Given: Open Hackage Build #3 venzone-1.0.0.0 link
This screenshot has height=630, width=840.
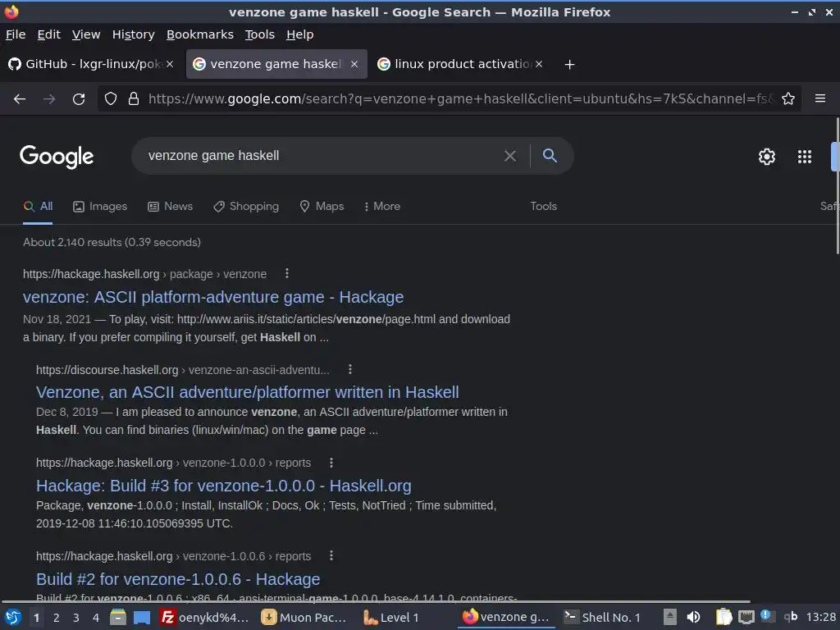Looking at the screenshot, I should coord(224,486).
